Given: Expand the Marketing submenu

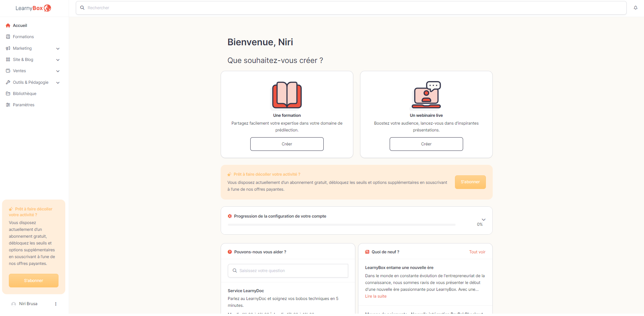Looking at the screenshot, I should pyautogui.click(x=58, y=49).
